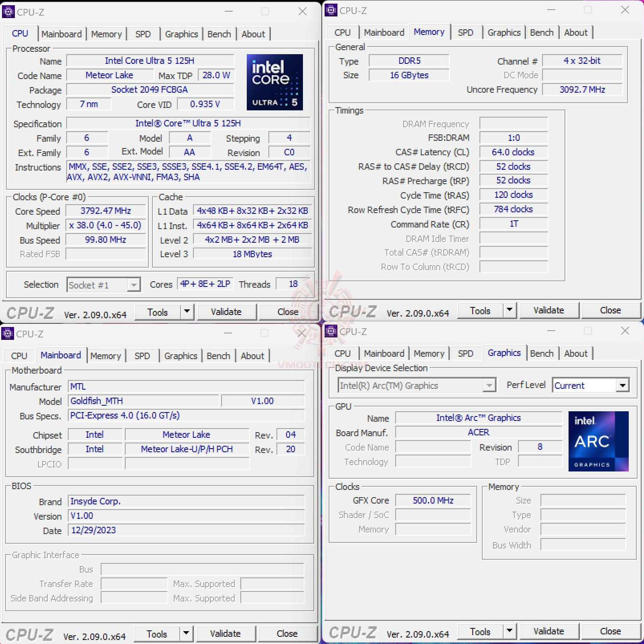This screenshot has height=644, width=644.
Task: Open the Tools dropdown arrow in the Mainboard tab window
Action: point(186,633)
